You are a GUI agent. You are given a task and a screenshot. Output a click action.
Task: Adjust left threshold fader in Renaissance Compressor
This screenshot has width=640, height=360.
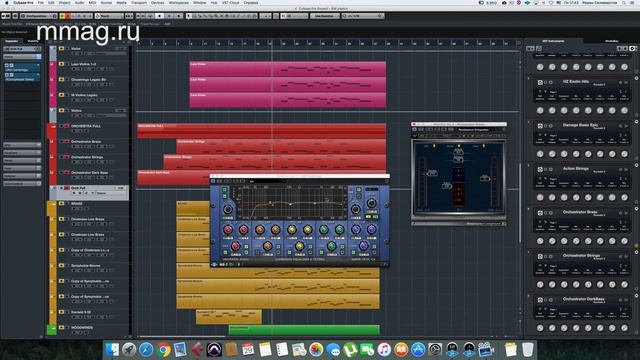pyautogui.click(x=432, y=173)
